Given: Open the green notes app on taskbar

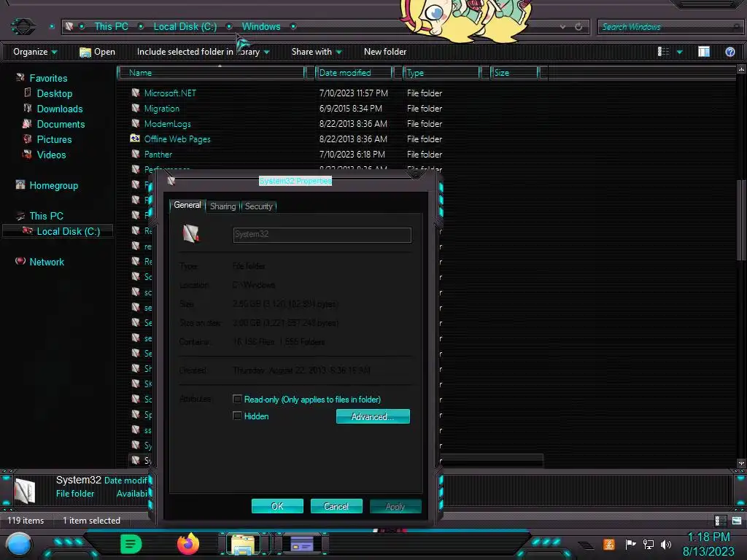Looking at the screenshot, I should [131, 544].
